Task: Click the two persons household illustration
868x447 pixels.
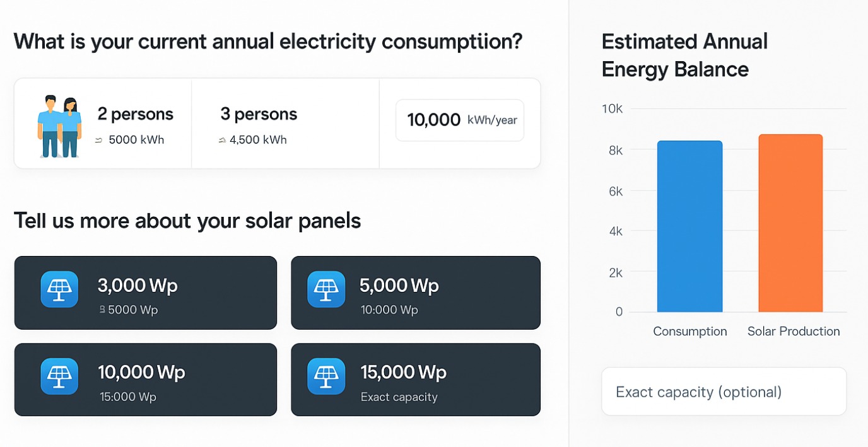Action: [x=59, y=126]
